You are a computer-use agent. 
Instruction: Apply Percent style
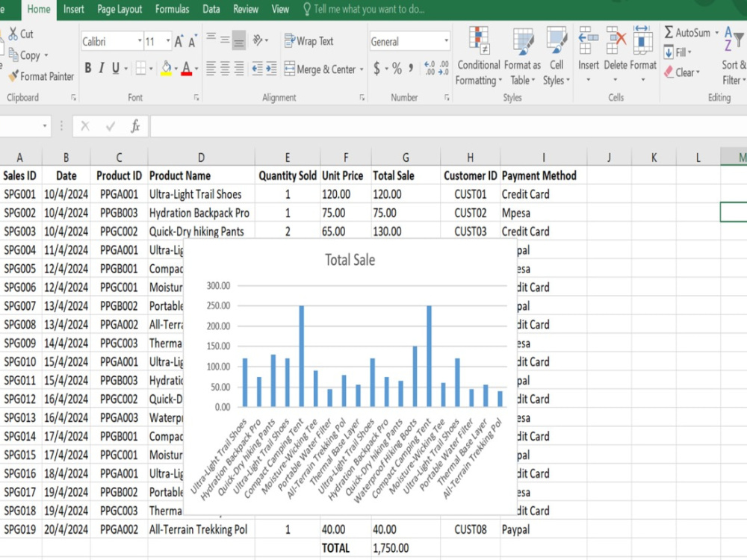397,69
